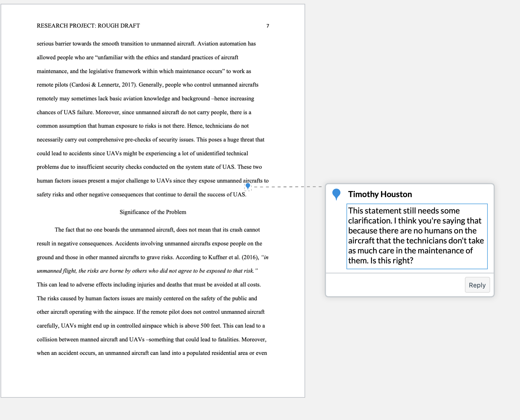Click the page number 7 in the header
Image resolution: width=520 pixels, height=420 pixels.
pos(268,26)
